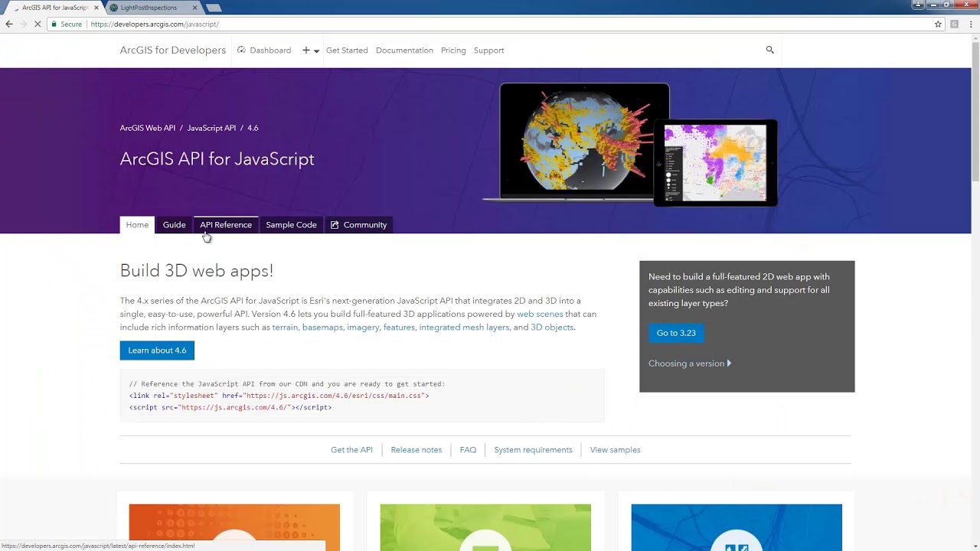Screen dimensions: 980x551
Task: Click the green card thumbnail
Action: point(485,527)
